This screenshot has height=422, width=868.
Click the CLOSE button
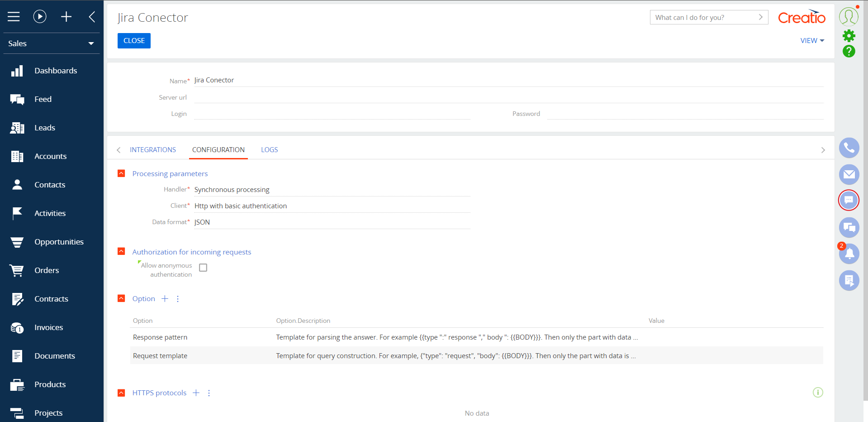[x=134, y=41]
